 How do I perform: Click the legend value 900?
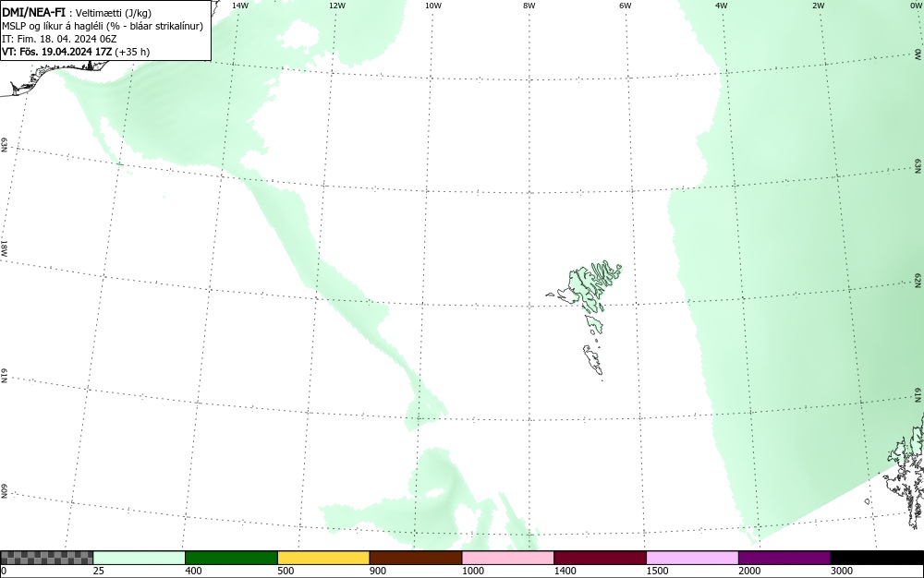pyautogui.click(x=378, y=571)
